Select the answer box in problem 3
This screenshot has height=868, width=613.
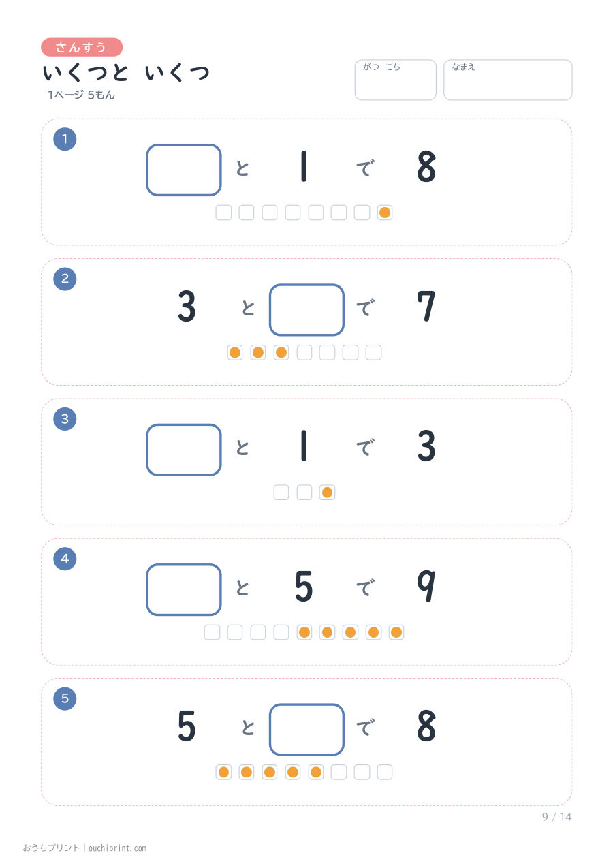(x=184, y=450)
